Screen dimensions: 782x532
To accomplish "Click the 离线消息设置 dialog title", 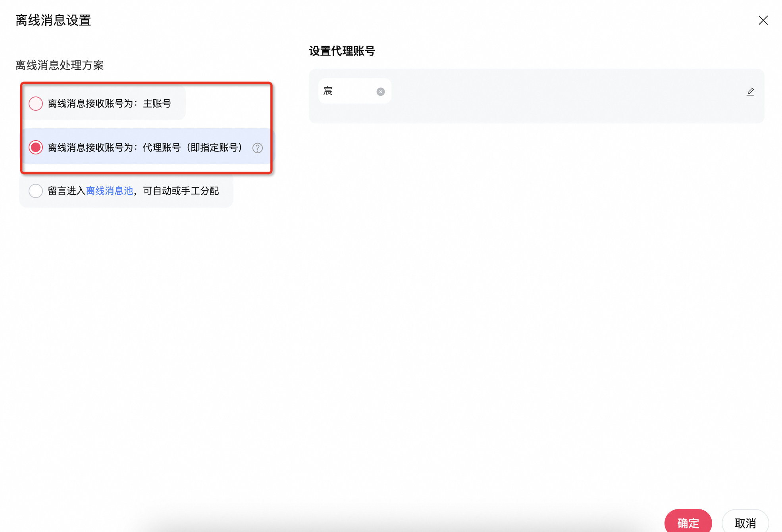I will click(53, 20).
